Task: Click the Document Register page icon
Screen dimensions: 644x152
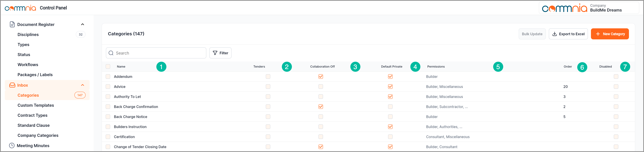Action: [12, 24]
